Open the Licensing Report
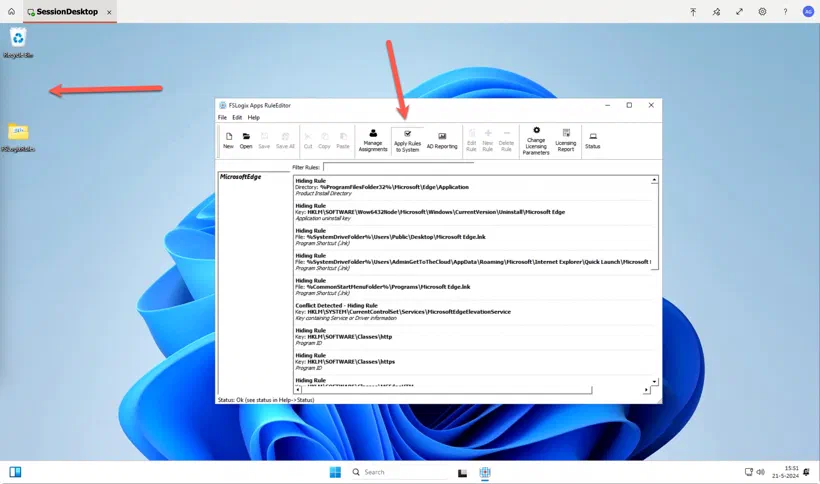Image resolution: width=820 pixels, height=484 pixels. click(566, 140)
